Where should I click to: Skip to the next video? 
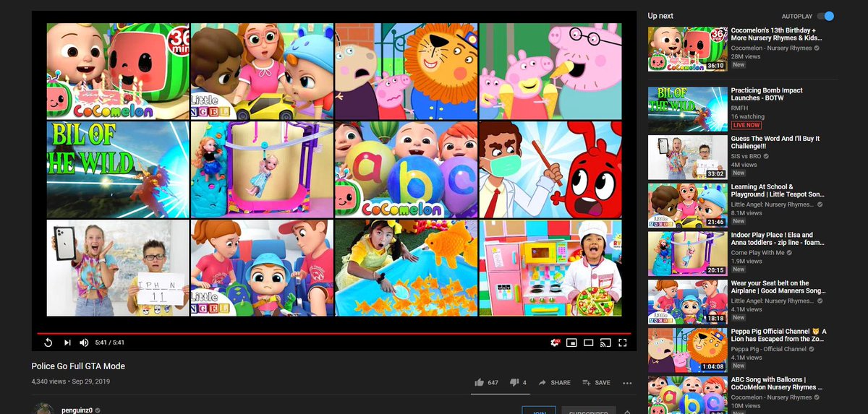point(67,342)
